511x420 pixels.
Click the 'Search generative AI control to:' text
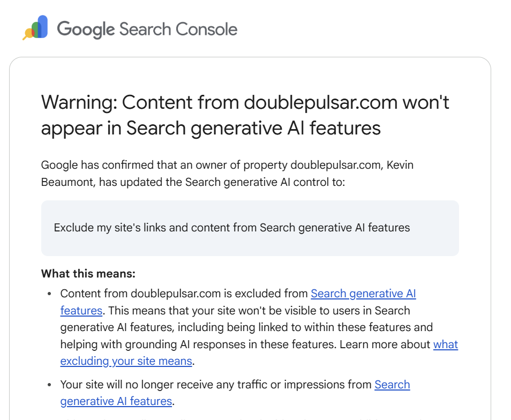click(265, 182)
